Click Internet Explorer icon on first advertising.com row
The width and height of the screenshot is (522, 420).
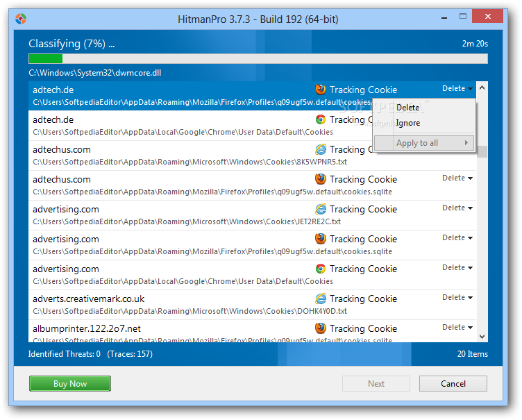click(320, 209)
